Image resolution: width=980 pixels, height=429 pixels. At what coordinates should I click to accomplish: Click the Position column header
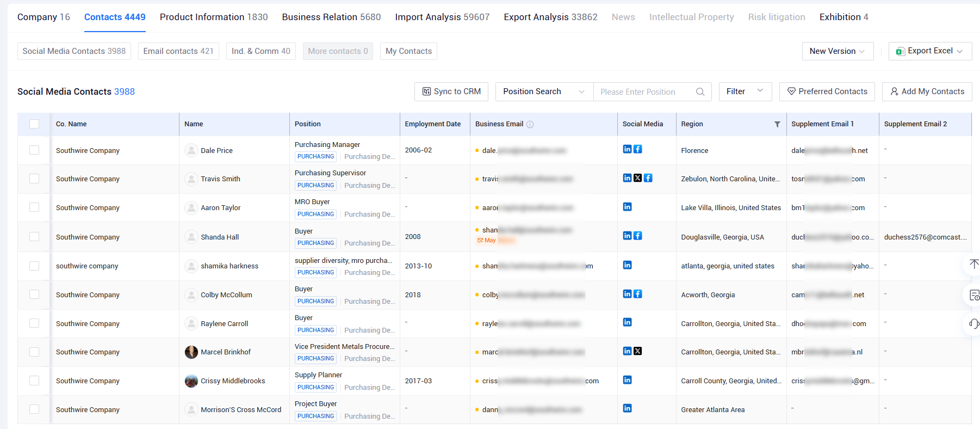tap(308, 124)
